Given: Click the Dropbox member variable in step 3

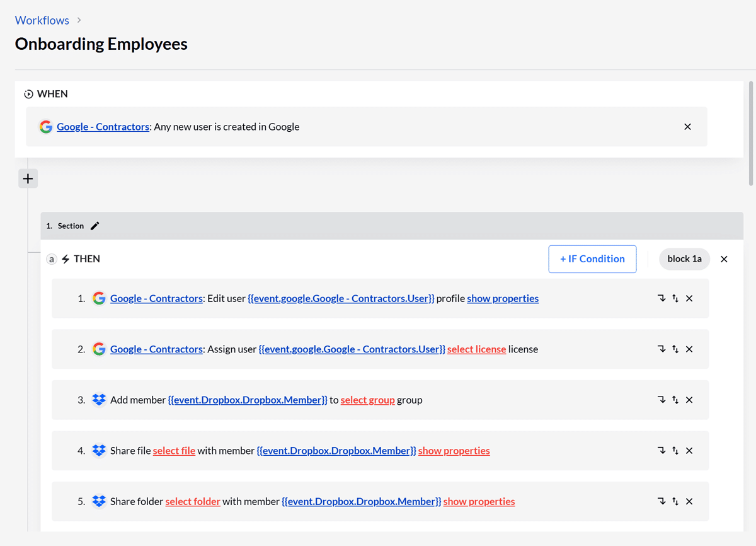Looking at the screenshot, I should coord(248,400).
